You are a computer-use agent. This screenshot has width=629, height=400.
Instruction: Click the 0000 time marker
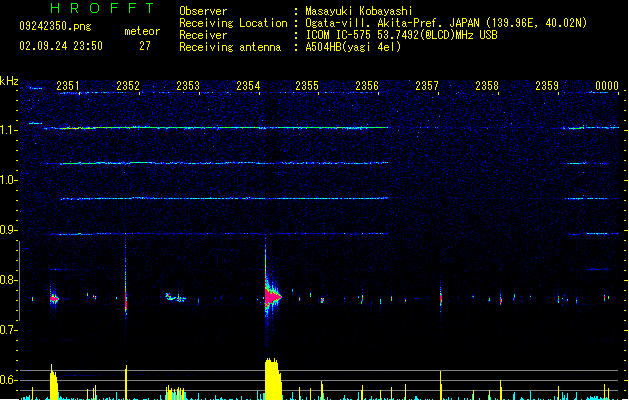coord(607,86)
